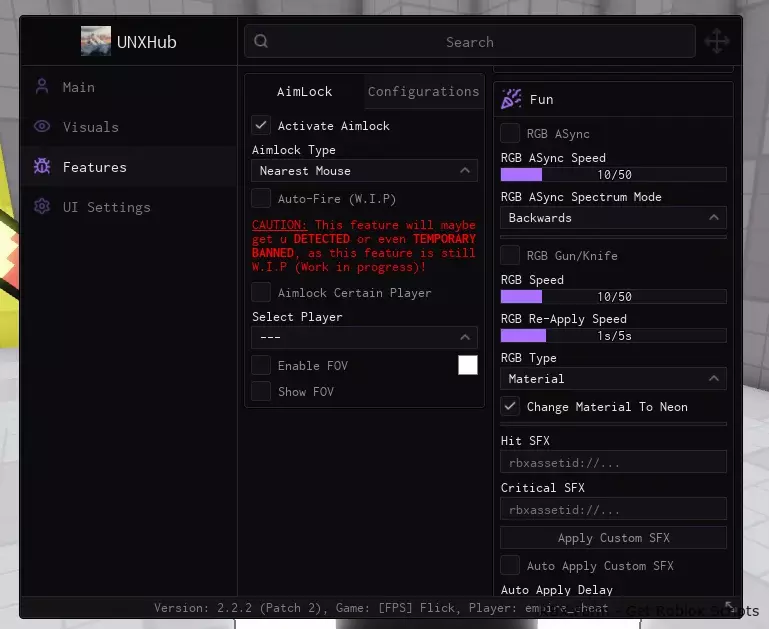Enable the RGB Gun/Knife checkbox
769x629 pixels.
[510, 255]
